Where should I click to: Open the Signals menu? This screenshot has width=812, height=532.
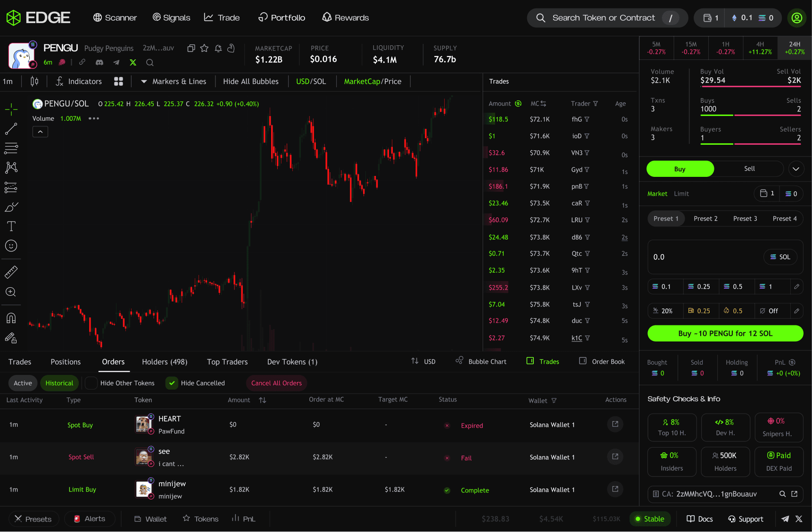tap(171, 18)
